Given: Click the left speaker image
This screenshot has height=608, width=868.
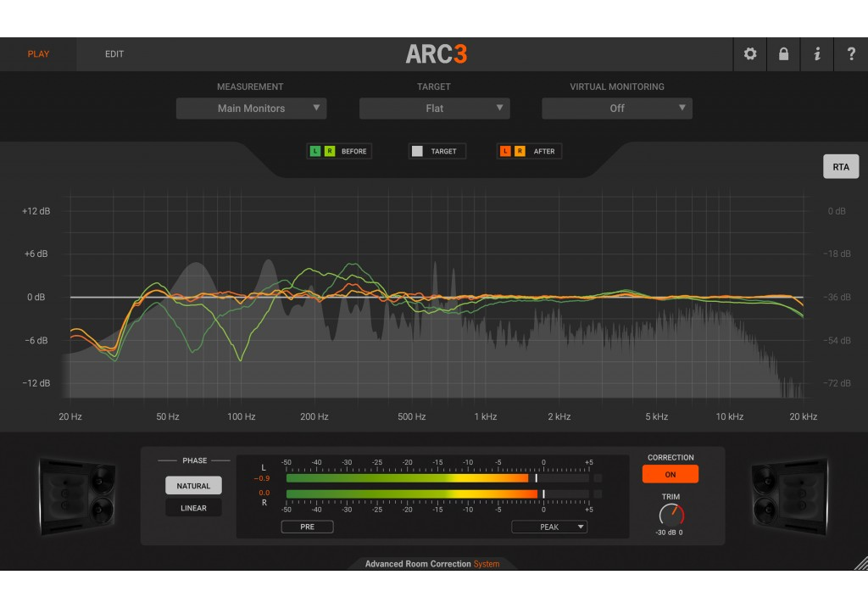Looking at the screenshot, I should (x=77, y=496).
